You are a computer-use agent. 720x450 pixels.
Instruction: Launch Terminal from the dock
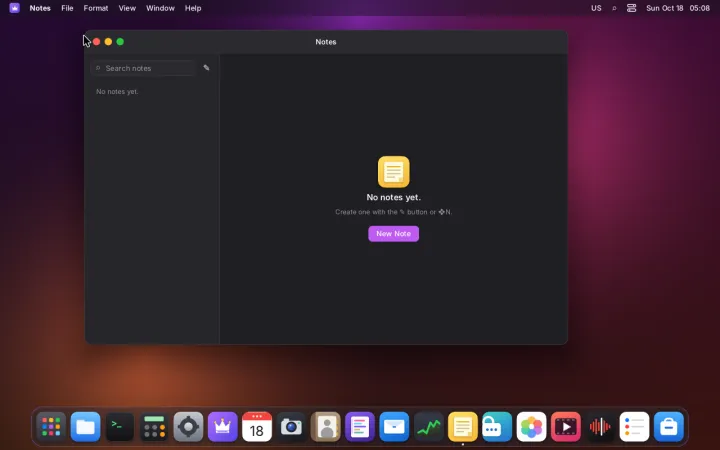point(120,427)
